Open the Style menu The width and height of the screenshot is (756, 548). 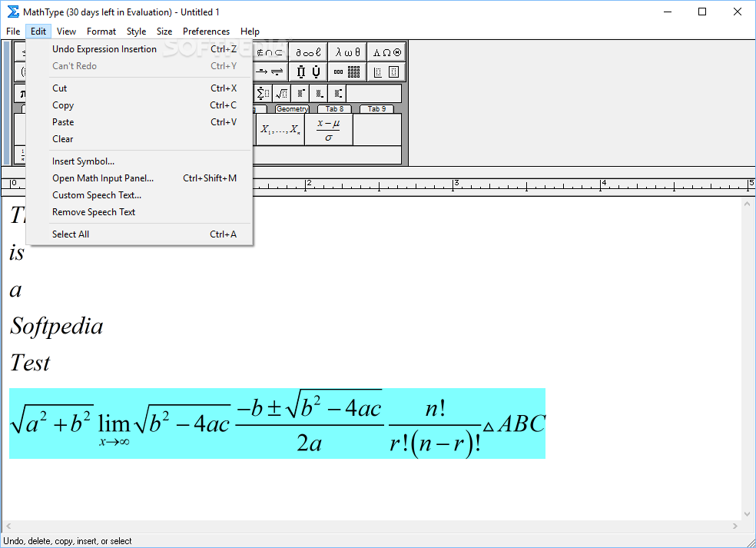(x=136, y=32)
